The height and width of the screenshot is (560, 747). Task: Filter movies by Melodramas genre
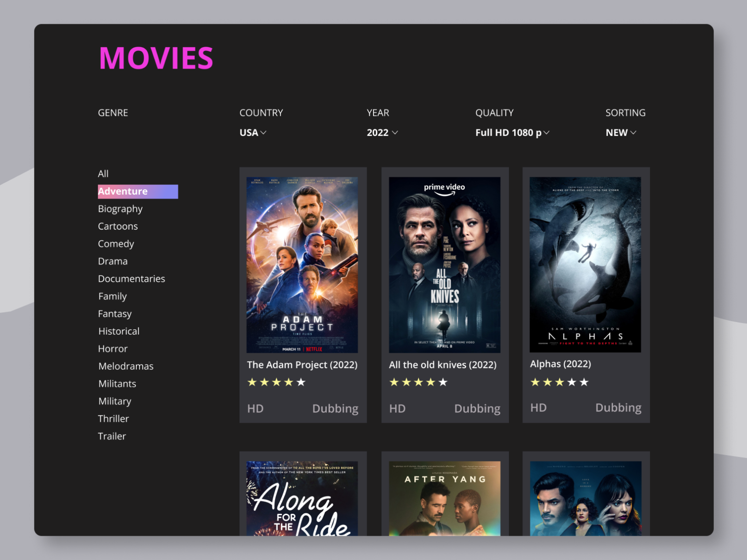coord(126,366)
